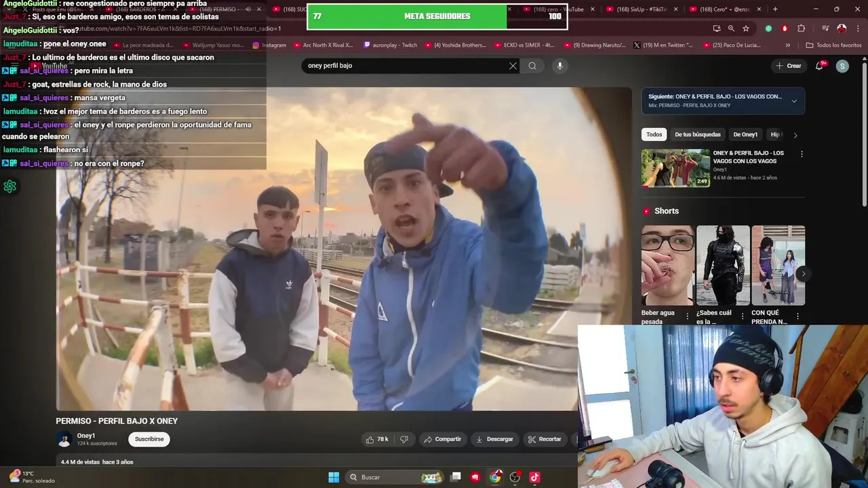Subscribe to the Oney1 channel

coord(149,439)
